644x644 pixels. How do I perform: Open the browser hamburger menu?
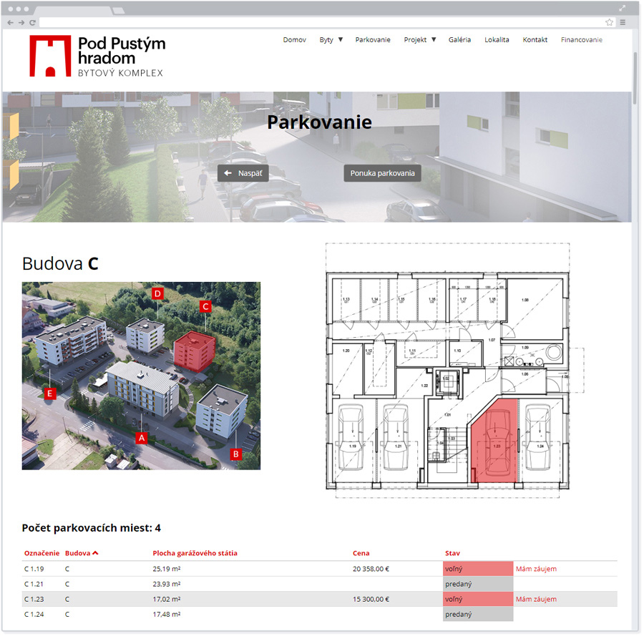[x=623, y=22]
